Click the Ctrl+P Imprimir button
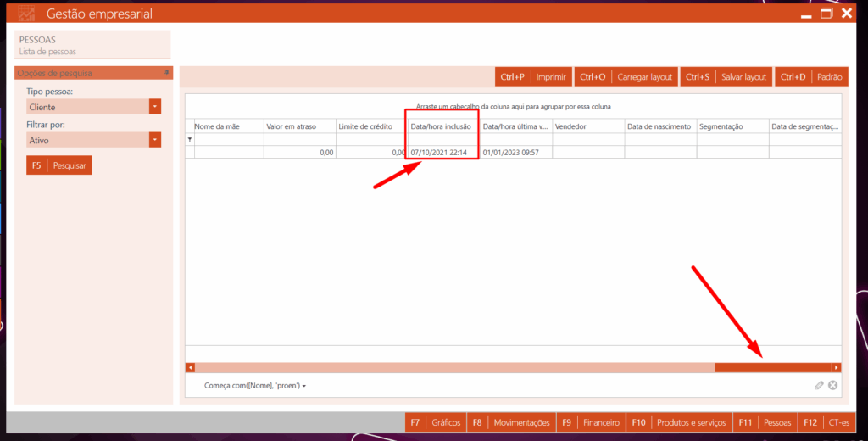This screenshot has height=441, width=868. (533, 77)
